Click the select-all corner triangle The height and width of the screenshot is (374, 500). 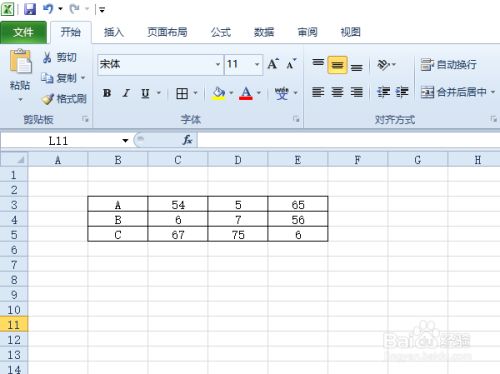click(14, 159)
